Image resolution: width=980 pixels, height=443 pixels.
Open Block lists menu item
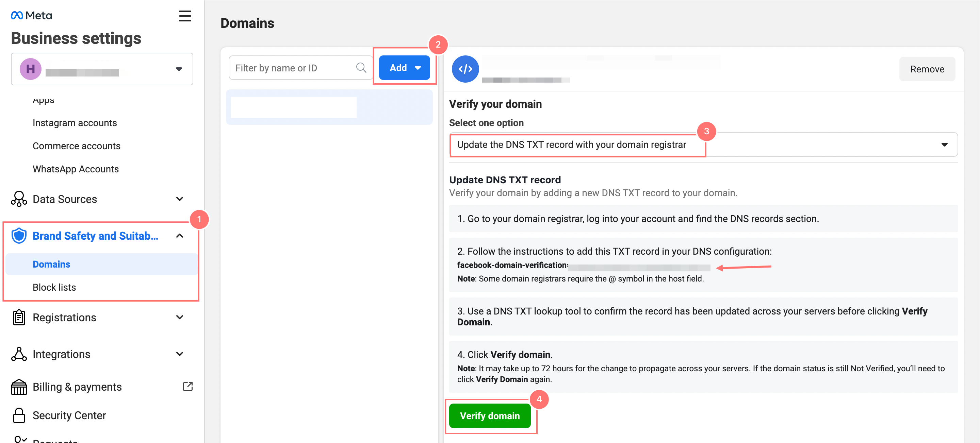tap(54, 287)
